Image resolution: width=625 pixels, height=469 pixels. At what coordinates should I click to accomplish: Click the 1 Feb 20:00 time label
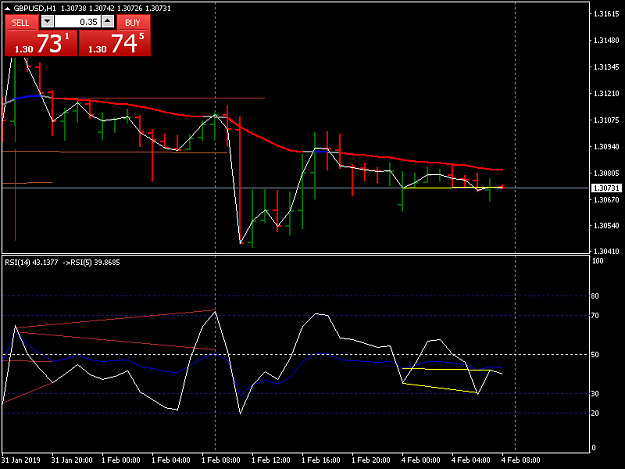pyautogui.click(x=371, y=460)
